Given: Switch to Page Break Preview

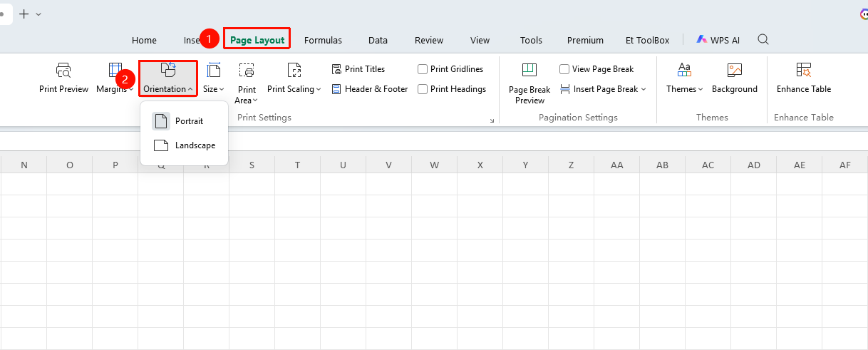Looking at the screenshot, I should coord(529,83).
